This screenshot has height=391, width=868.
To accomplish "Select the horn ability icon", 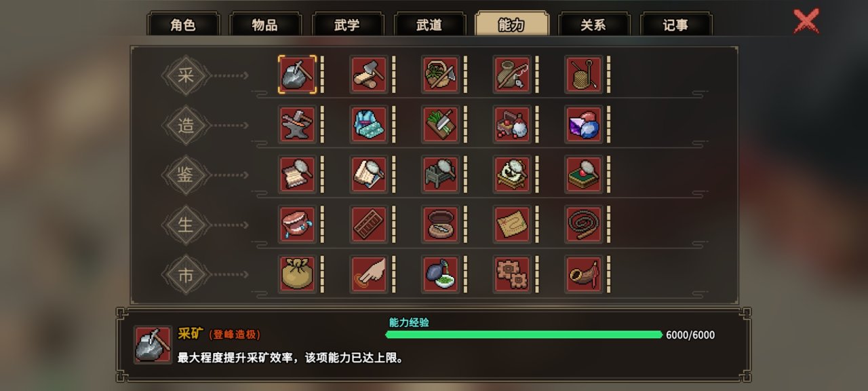I will (584, 274).
